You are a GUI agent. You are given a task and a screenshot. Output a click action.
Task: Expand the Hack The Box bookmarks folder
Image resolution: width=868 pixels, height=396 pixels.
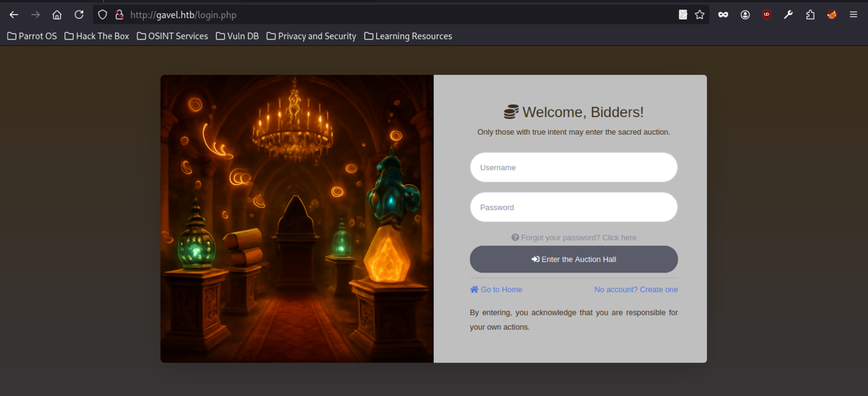point(97,36)
